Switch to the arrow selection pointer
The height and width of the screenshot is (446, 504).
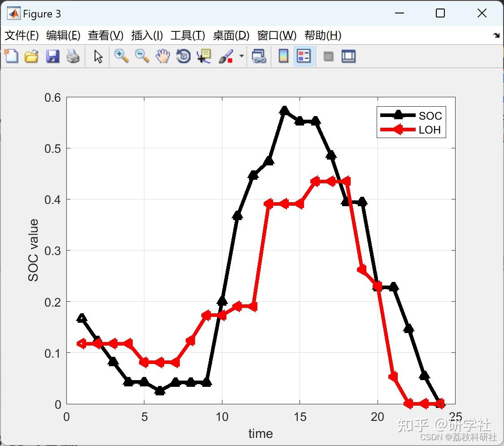pos(97,56)
